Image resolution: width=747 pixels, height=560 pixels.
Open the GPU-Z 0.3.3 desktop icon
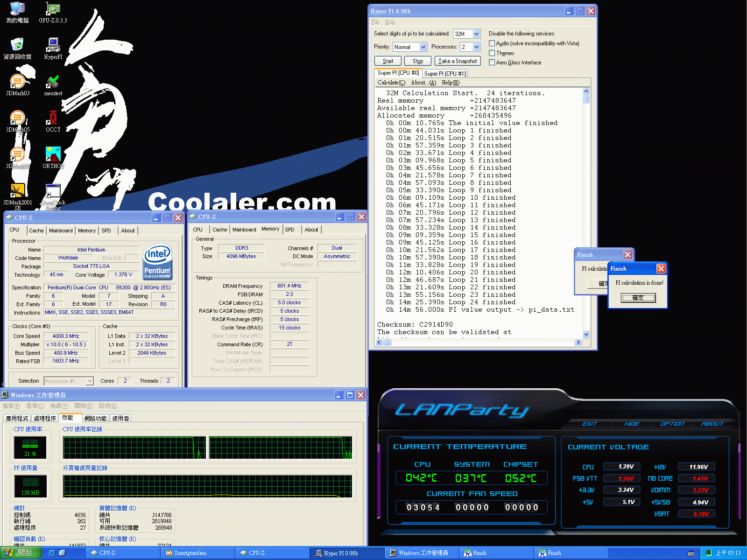coord(53,13)
